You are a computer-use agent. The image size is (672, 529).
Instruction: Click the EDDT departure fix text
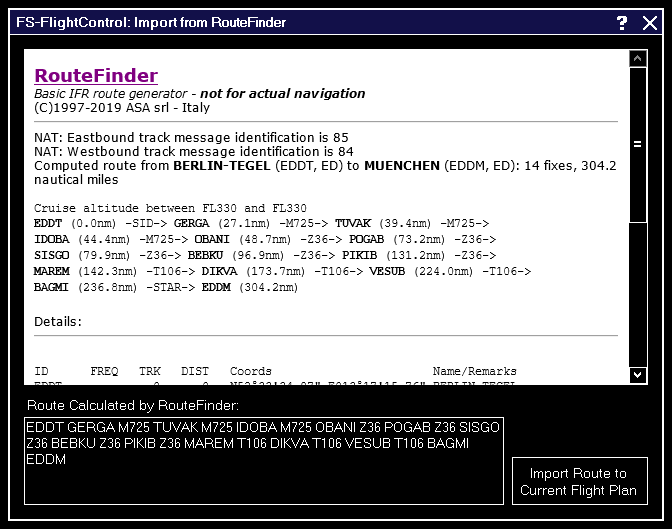tap(48, 223)
